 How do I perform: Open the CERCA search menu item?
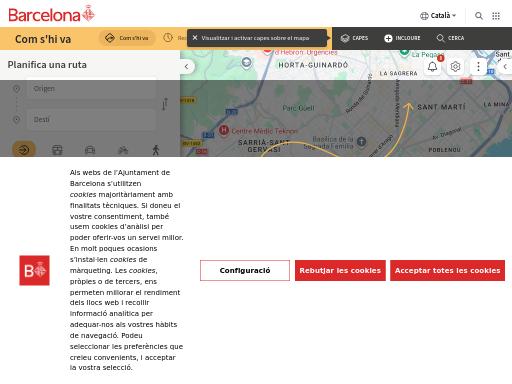click(450, 38)
